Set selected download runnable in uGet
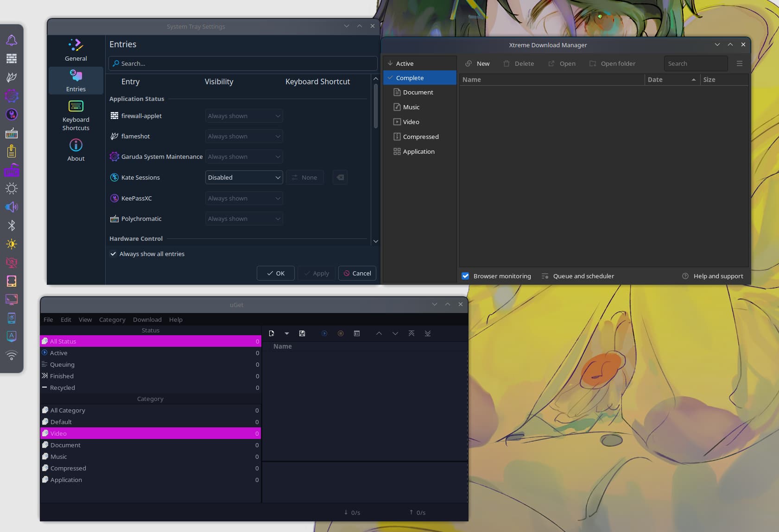Viewport: 779px width, 532px height. click(324, 333)
